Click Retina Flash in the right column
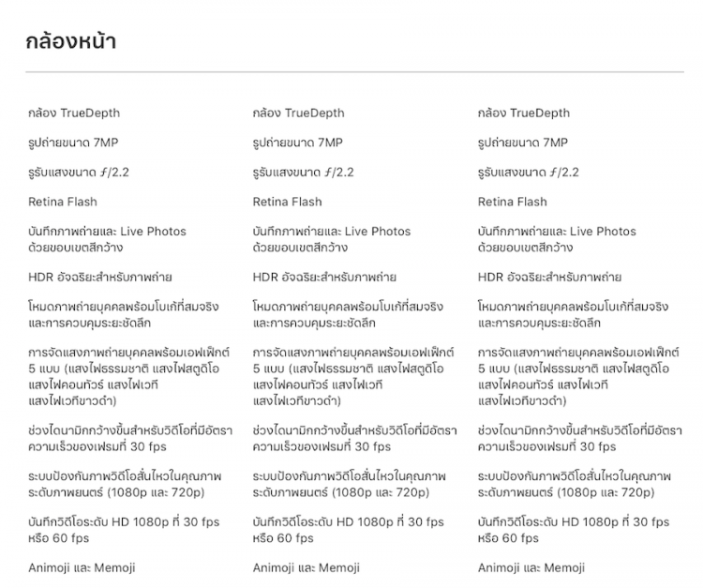The height and width of the screenshot is (588, 703). [x=512, y=202]
